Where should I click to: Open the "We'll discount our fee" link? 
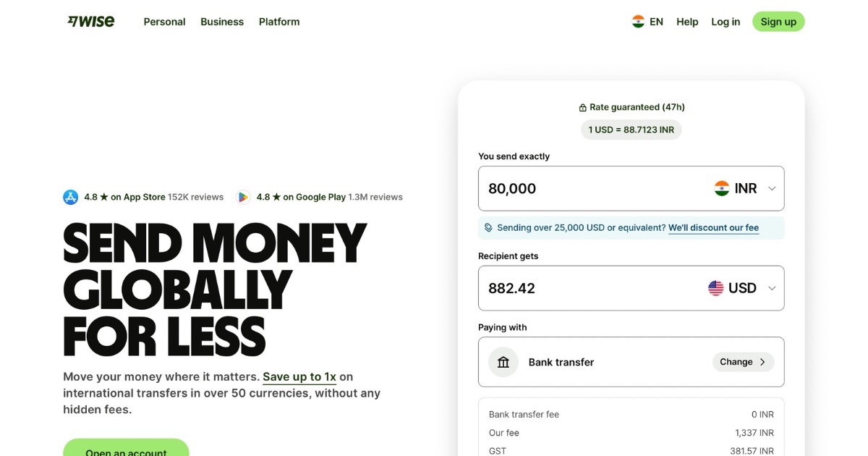[x=713, y=227]
